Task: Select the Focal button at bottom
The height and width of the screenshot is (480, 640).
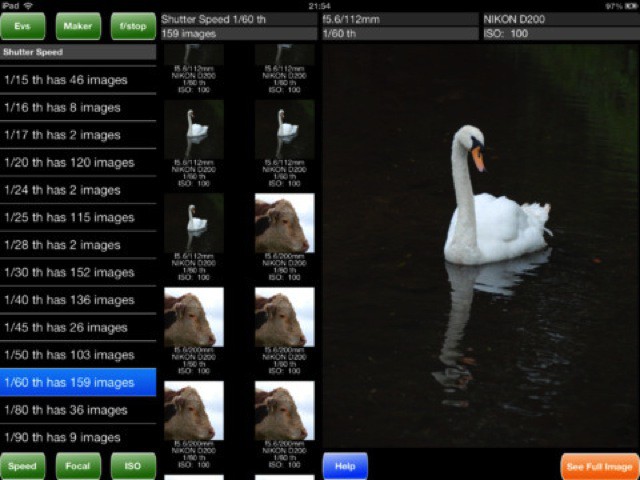Action: pos(78,465)
